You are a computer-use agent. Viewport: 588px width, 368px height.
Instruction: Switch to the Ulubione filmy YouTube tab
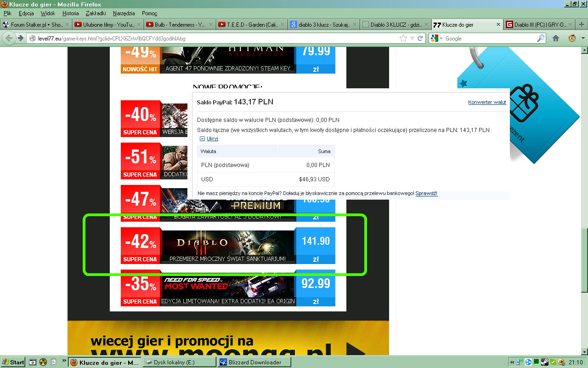(x=108, y=24)
